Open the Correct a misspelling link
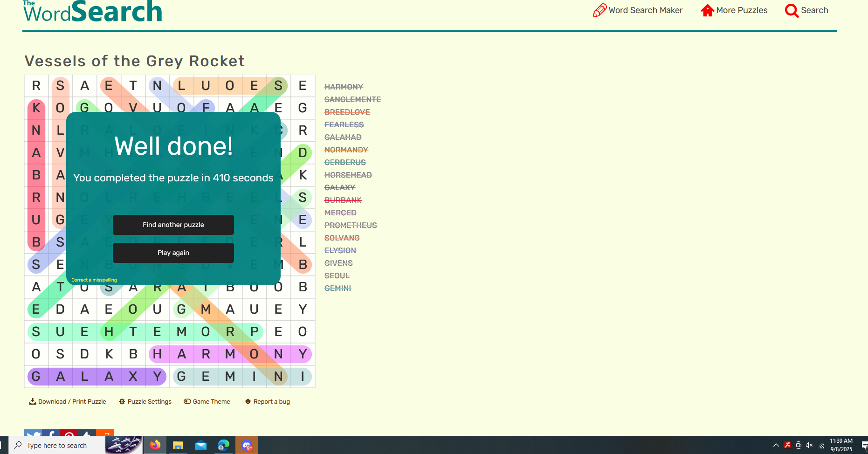Image resolution: width=868 pixels, height=454 pixels. [x=94, y=280]
